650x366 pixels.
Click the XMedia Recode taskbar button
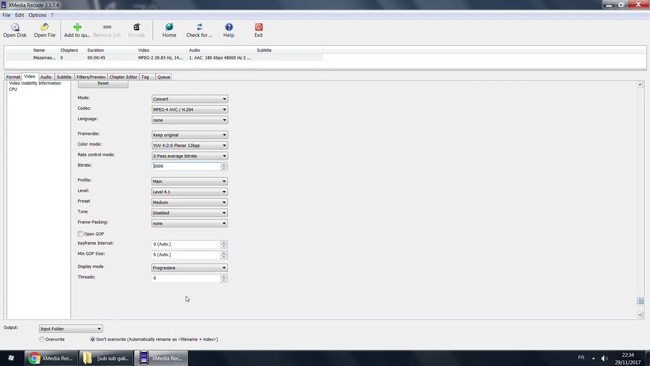(162, 358)
